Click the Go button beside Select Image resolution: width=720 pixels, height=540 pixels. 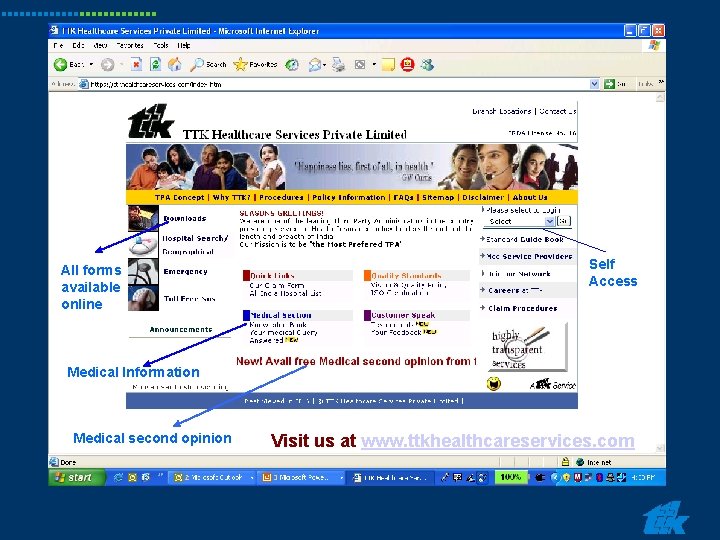point(563,221)
